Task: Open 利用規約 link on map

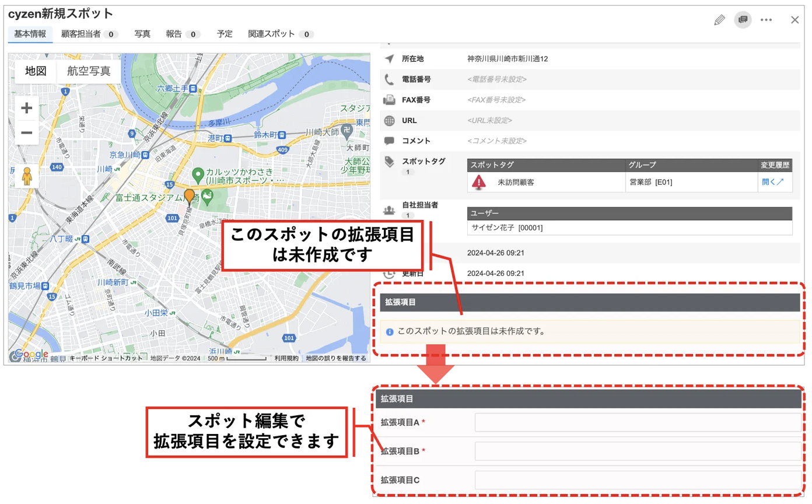Action: click(286, 358)
